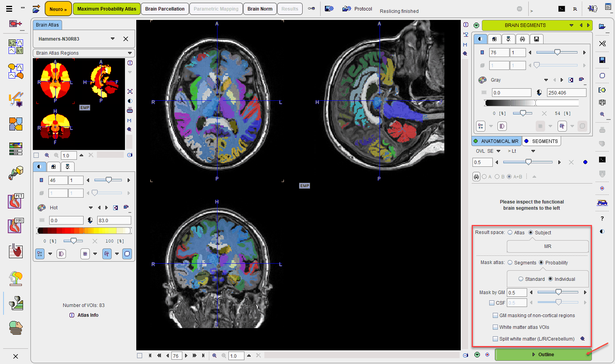Open the Neuro module menu
The image size is (615, 364).
tap(58, 9)
